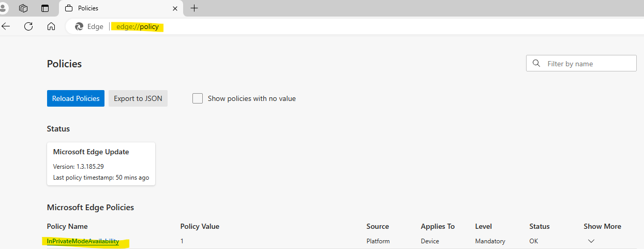Image resolution: width=644 pixels, height=249 pixels.
Task: Enable Show policies with no value checkbox
Action: (198, 98)
